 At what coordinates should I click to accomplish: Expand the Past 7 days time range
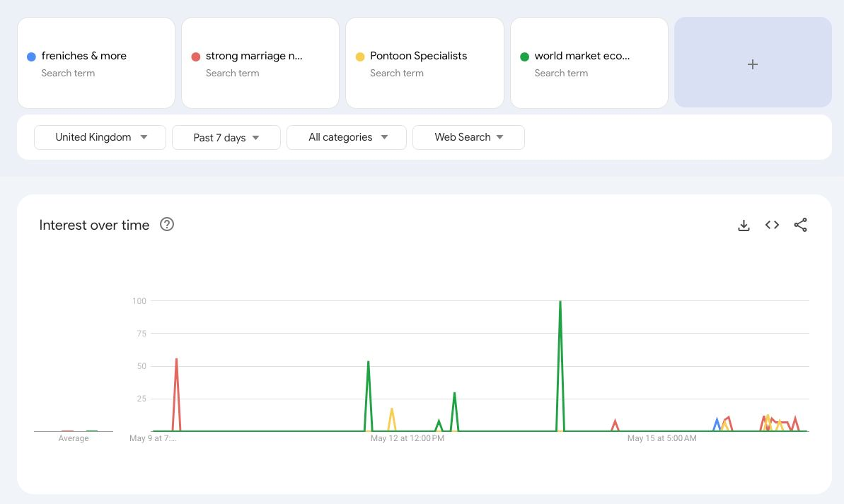226,137
